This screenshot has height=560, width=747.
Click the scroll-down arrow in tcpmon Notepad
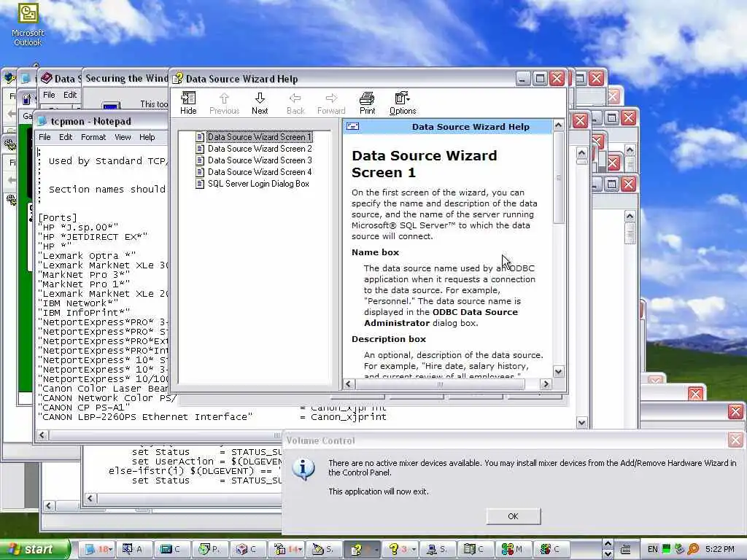coord(581,423)
